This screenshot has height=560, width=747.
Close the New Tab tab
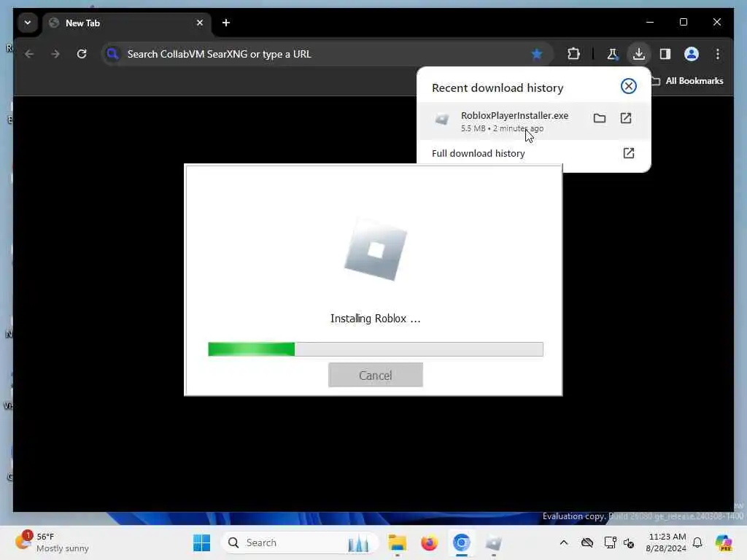tap(200, 23)
